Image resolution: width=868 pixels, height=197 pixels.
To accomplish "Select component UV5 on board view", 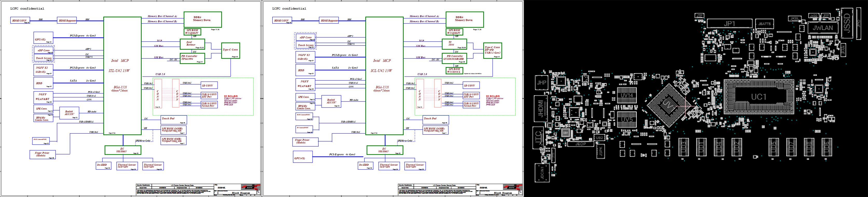I will coord(627,120).
